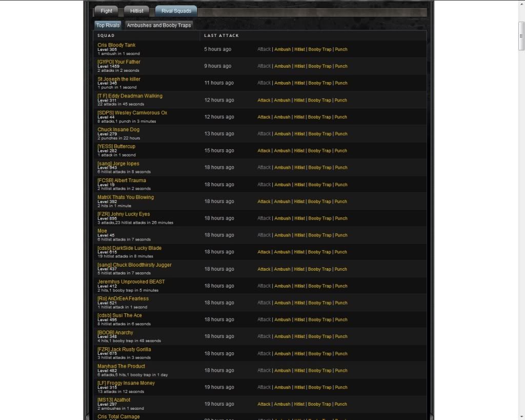This screenshot has height=420, width=525.
Task: Open Jeremhys Unprovoked BEAST profile
Action: [x=131, y=282]
